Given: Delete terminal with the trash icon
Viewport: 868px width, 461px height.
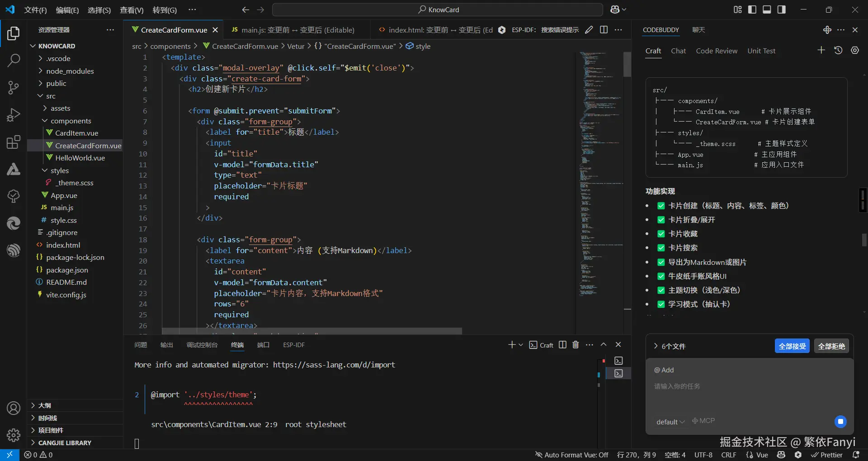Looking at the screenshot, I should pyautogui.click(x=576, y=345).
